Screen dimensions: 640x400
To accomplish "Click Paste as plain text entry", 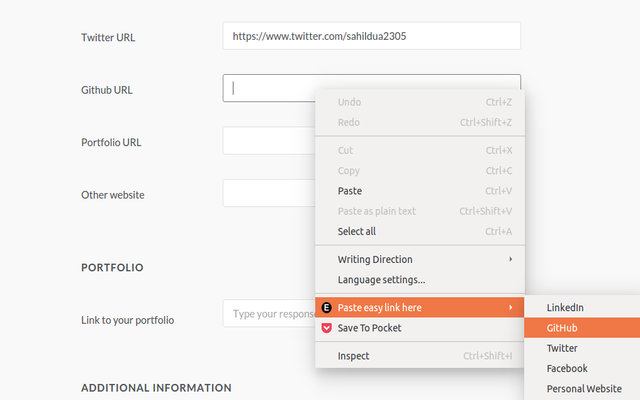I will pyautogui.click(x=420, y=211).
